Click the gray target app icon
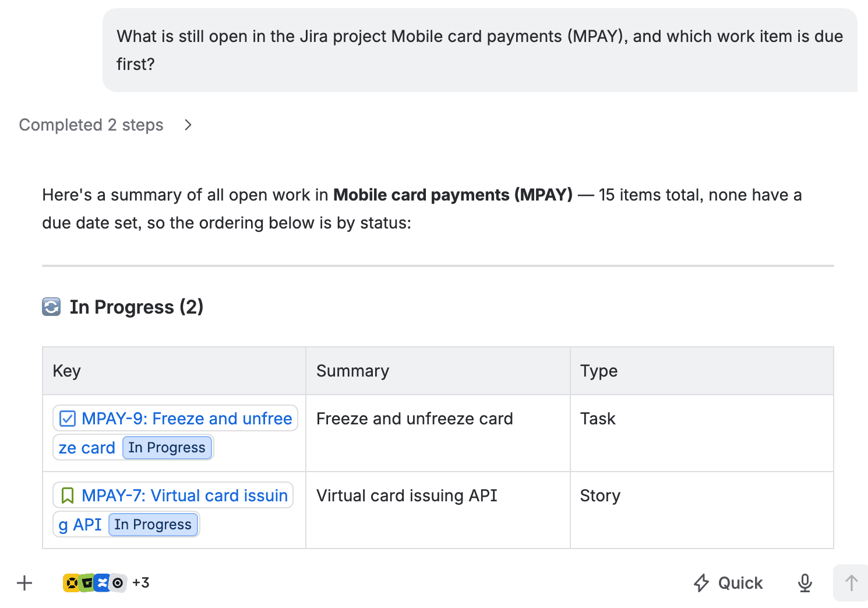This screenshot has width=868, height=608. pos(118,583)
